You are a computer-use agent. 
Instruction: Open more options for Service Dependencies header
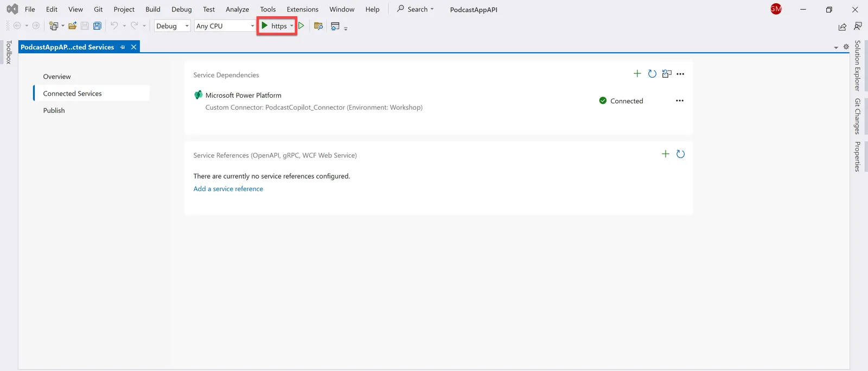[x=680, y=74]
